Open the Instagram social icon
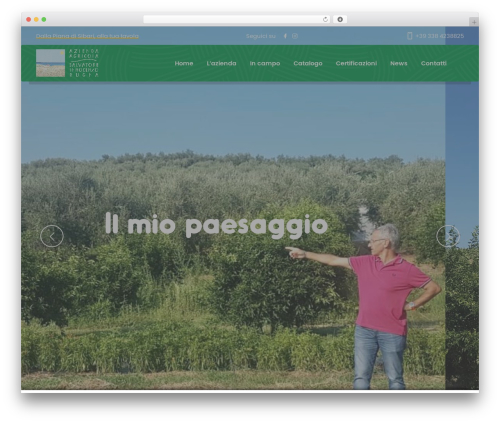Viewport: 500px width, 423px height. click(295, 36)
